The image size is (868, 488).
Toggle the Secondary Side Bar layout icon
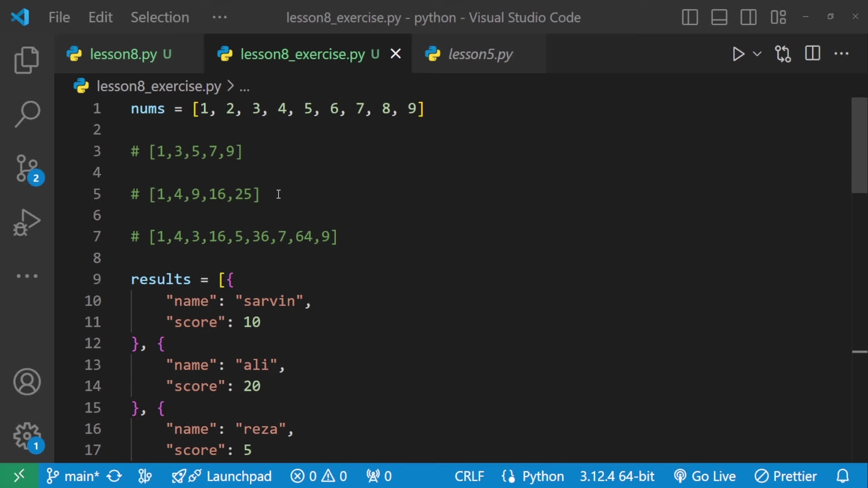749,18
